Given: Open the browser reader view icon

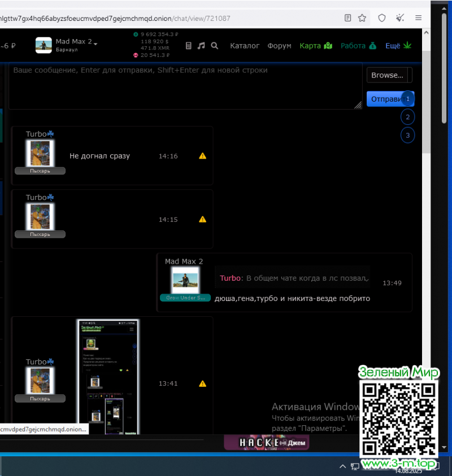Looking at the screenshot, I should (348, 18).
